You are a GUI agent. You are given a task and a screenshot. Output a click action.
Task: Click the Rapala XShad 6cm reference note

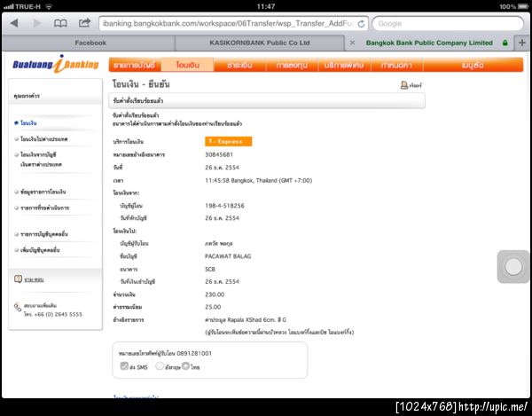246,319
